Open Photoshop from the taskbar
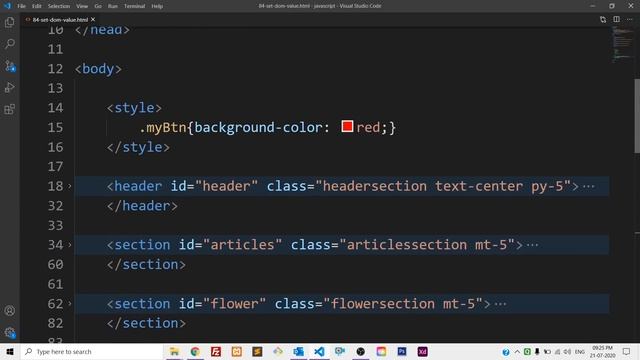 pos(402,351)
